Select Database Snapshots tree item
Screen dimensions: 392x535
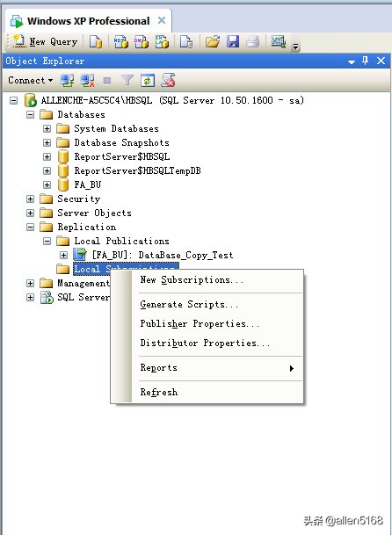(122, 142)
